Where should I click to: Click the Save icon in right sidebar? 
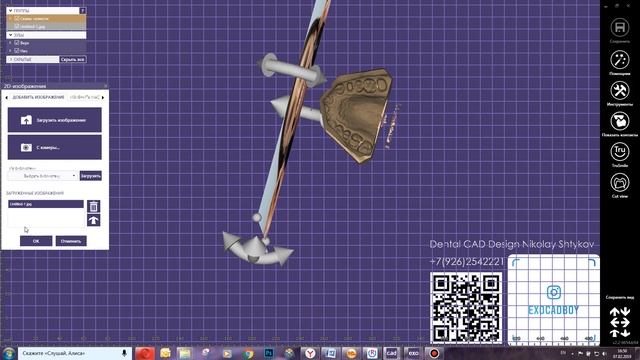tap(620, 28)
